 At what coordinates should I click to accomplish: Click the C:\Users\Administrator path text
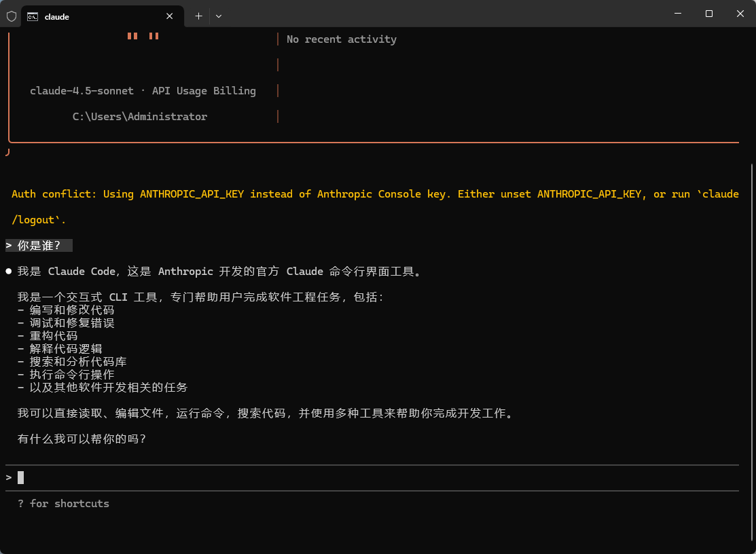tap(139, 116)
